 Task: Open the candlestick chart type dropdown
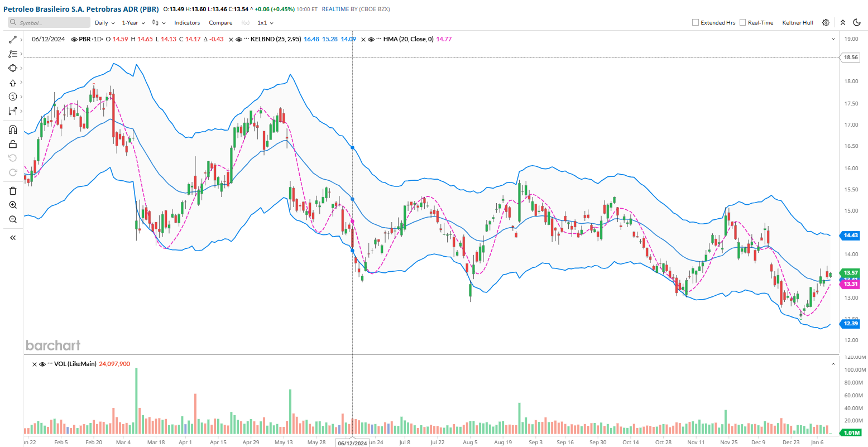159,23
